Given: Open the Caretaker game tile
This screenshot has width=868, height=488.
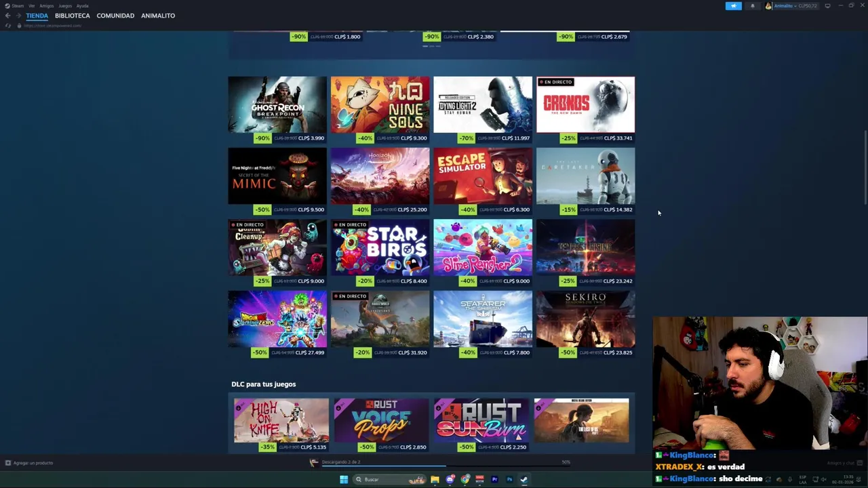Looking at the screenshot, I should pos(585,176).
